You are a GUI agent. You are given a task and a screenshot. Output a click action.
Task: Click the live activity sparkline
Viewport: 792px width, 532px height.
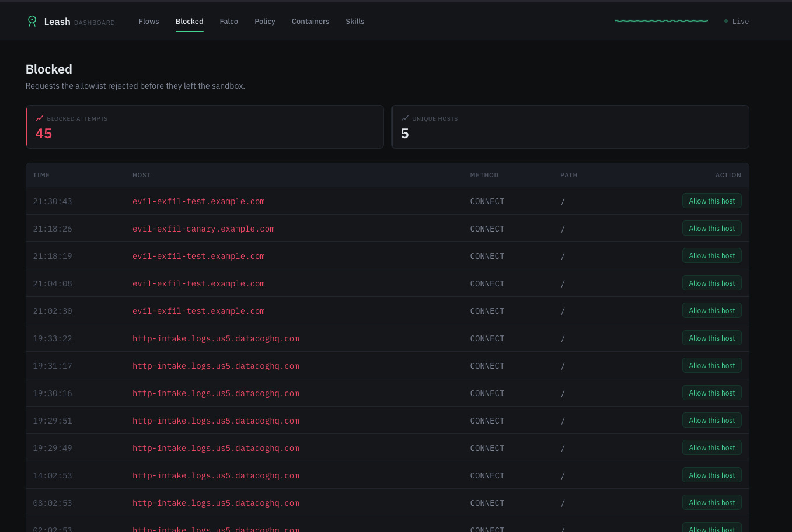click(x=661, y=21)
